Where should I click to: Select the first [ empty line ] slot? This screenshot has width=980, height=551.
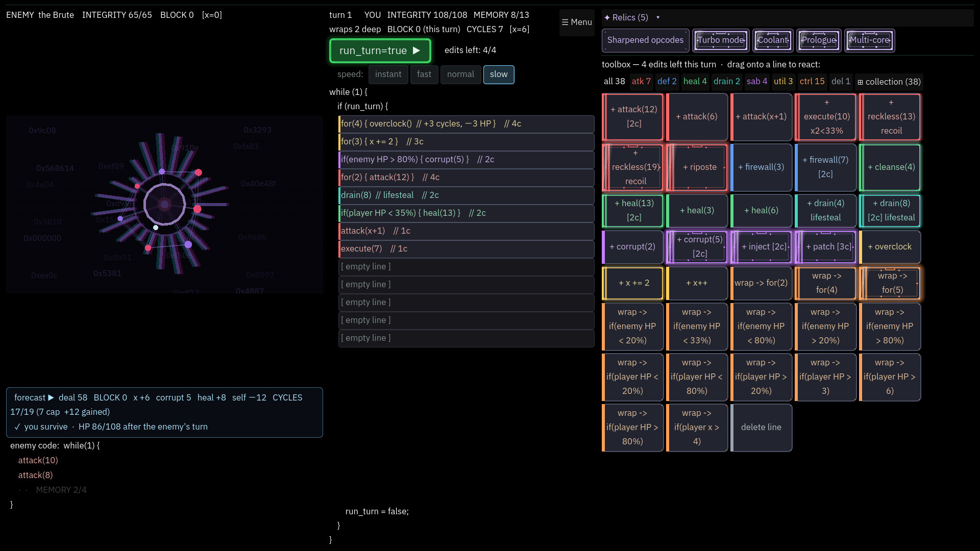pyautogui.click(x=466, y=267)
